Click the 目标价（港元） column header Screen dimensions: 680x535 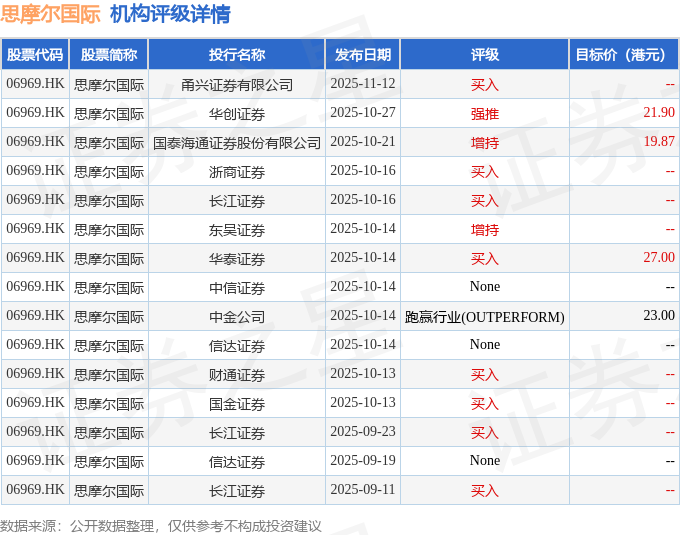click(x=624, y=55)
